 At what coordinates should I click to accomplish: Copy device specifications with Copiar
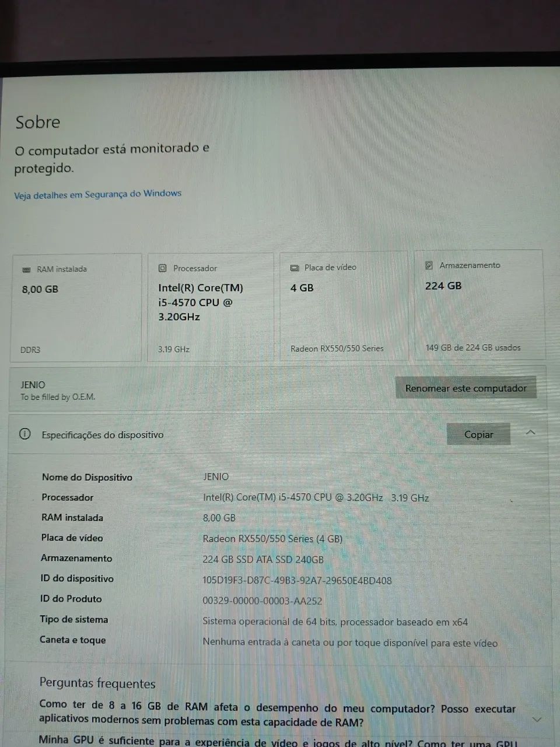[x=478, y=434]
